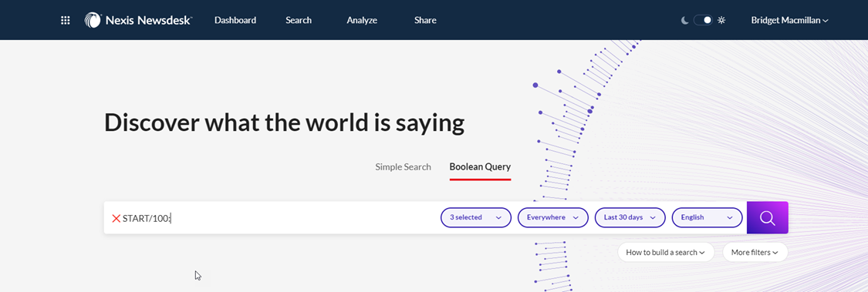Open the Last 30 days date dropdown
Viewport: 868px width, 292px height.
[630, 217]
